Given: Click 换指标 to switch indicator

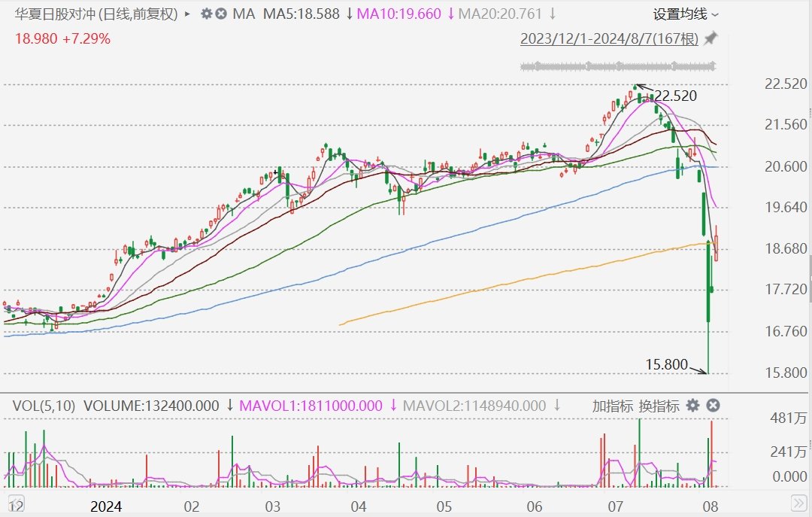Looking at the screenshot, I should point(659,406).
